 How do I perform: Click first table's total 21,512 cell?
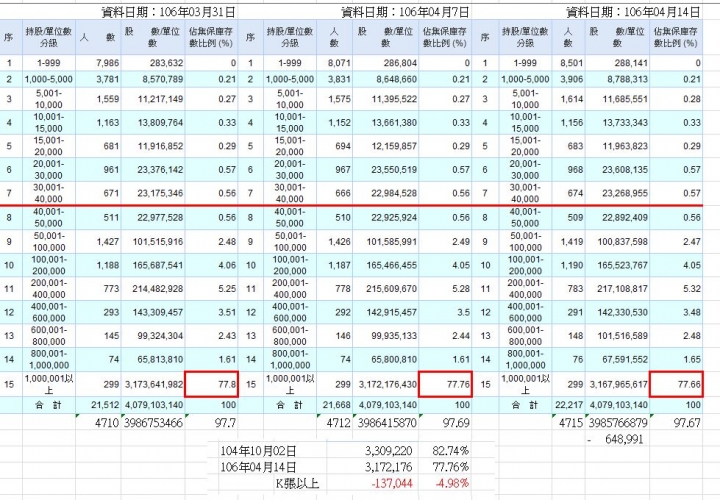[98, 405]
